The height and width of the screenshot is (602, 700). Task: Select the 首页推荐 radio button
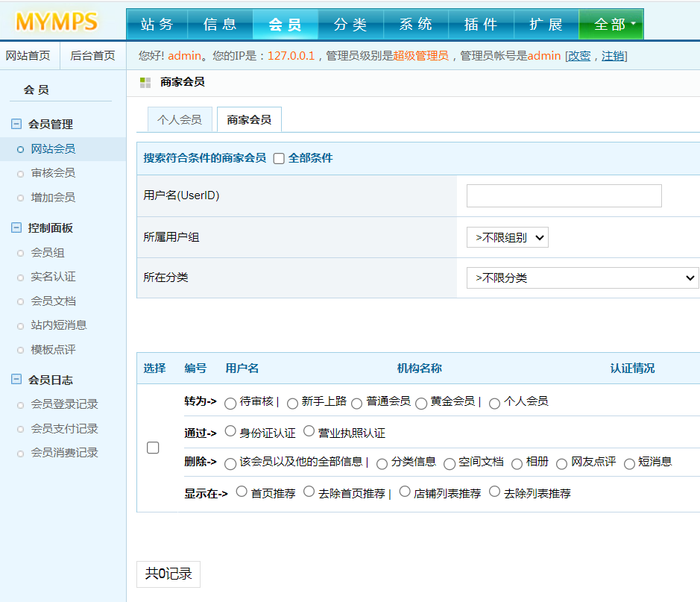[x=242, y=492]
